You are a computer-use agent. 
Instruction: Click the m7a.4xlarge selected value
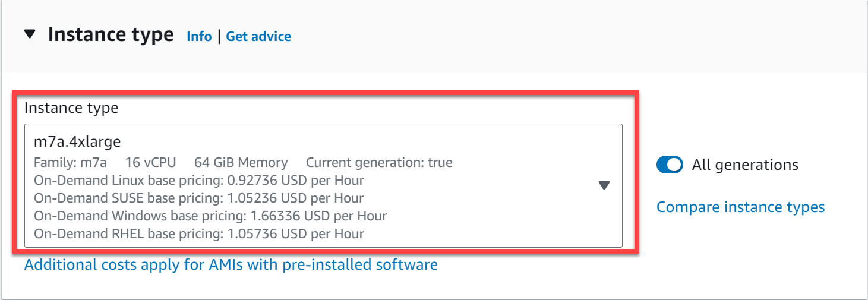point(77,142)
